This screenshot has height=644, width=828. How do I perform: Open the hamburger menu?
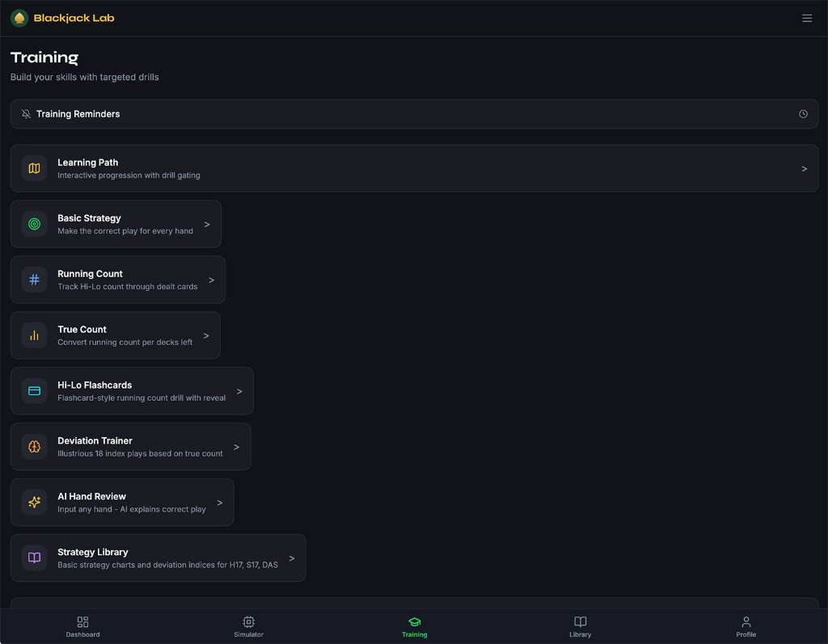click(x=807, y=18)
